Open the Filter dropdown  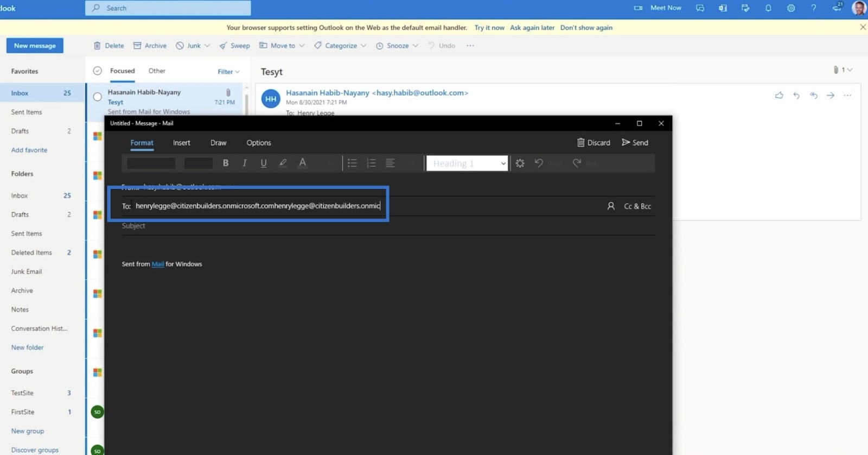coord(228,72)
